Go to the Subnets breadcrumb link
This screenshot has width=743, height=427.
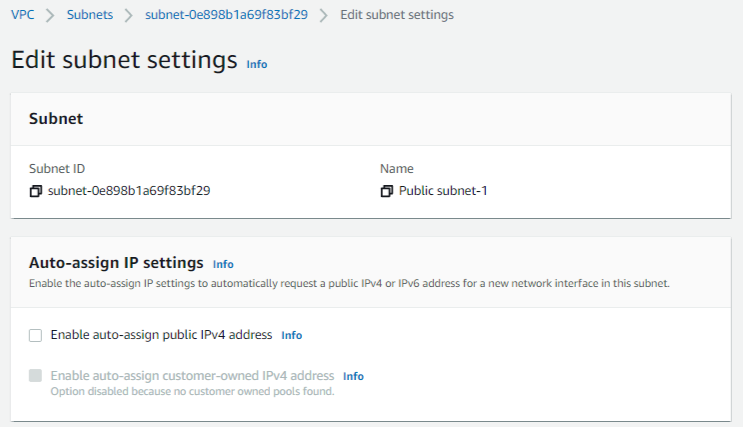pyautogui.click(x=90, y=15)
